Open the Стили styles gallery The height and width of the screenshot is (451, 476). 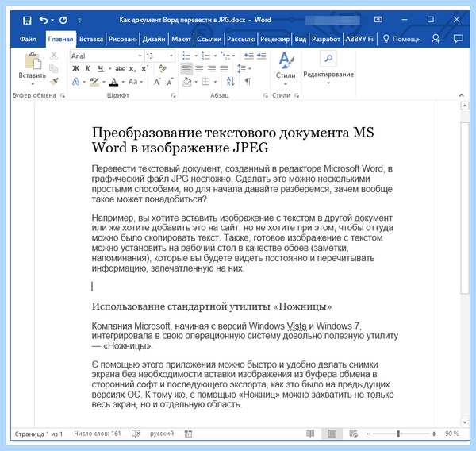286,69
